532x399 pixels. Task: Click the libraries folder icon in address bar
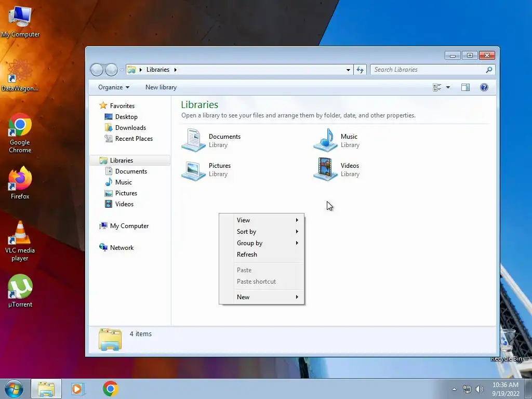pos(131,70)
